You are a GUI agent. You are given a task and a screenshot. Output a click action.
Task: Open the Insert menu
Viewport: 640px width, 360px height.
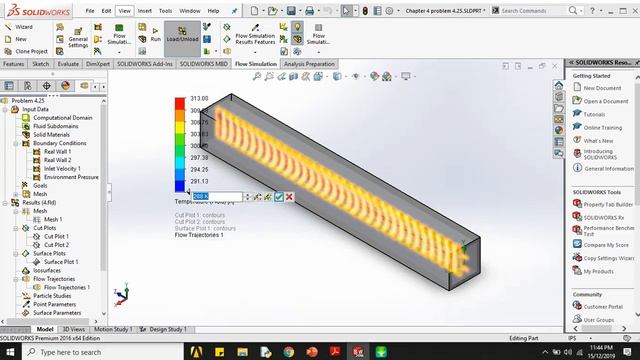[144, 11]
